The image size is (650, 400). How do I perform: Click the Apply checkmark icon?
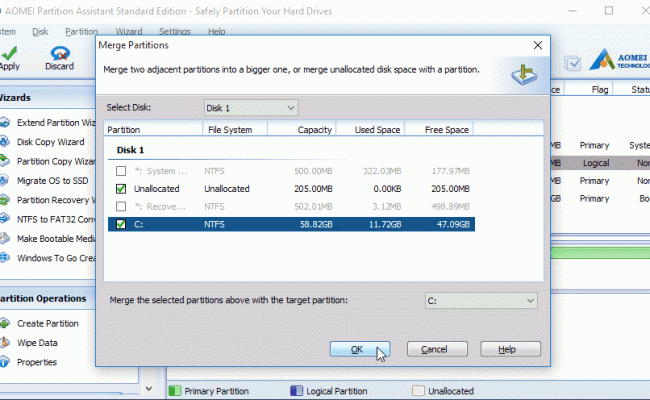click(9, 53)
